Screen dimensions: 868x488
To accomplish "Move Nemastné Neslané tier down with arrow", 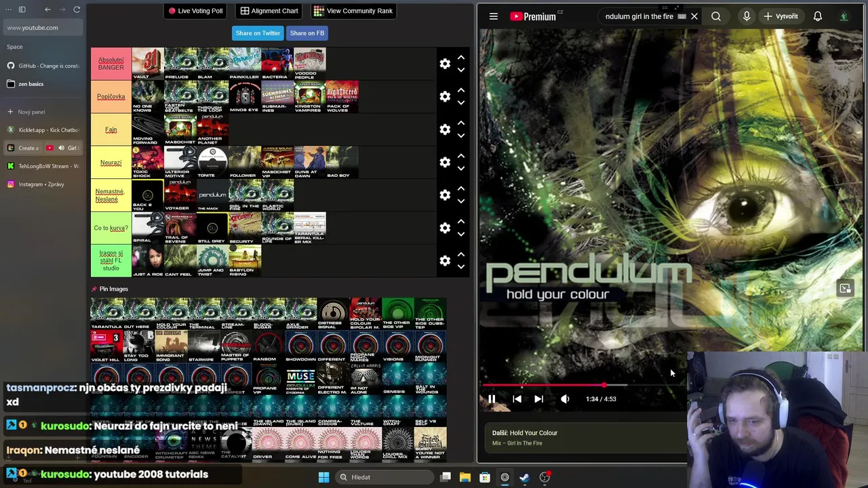I will point(461,201).
